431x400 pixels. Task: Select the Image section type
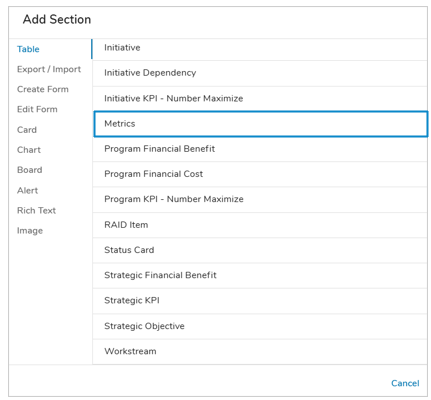(30, 230)
